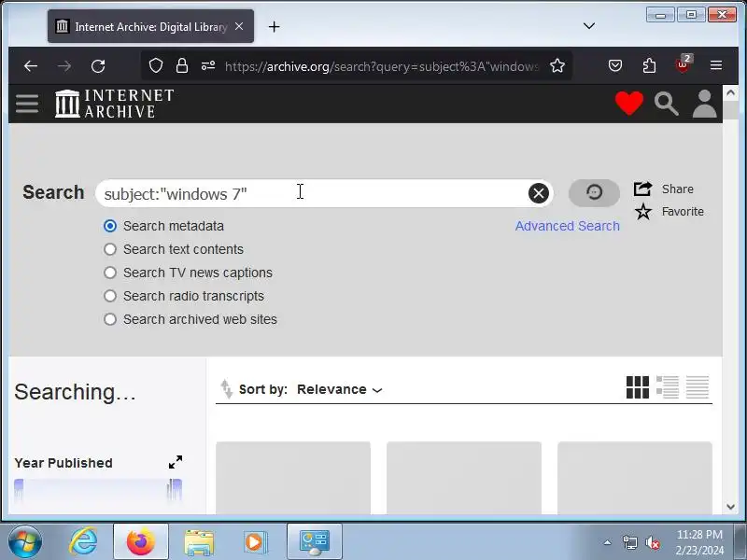
Task: Switch to extended list view
Action: (668, 387)
